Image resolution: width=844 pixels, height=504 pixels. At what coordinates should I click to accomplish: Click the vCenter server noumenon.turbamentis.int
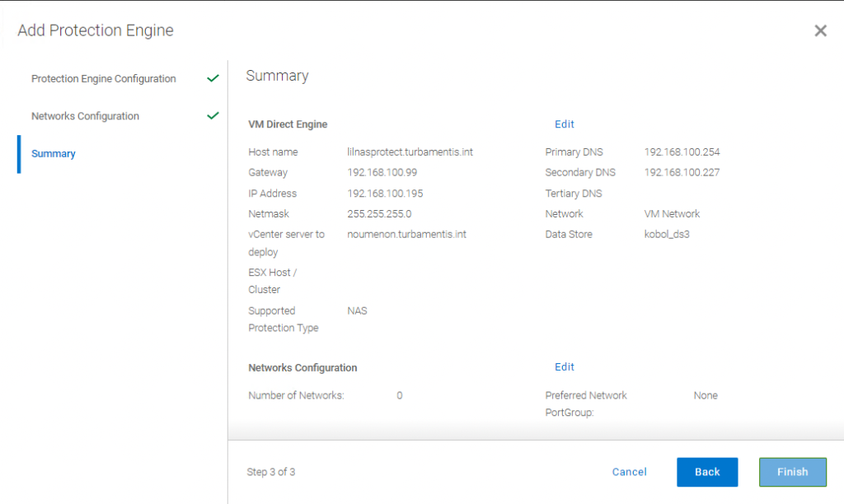tap(406, 235)
